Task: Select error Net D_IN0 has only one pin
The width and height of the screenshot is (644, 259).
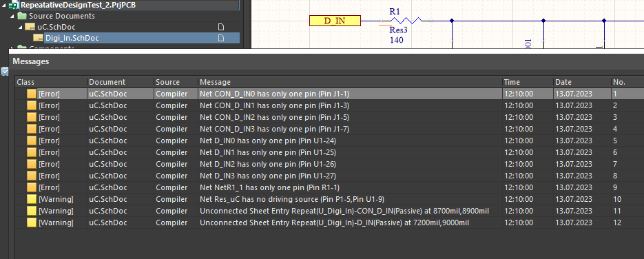Action: [x=329, y=141]
